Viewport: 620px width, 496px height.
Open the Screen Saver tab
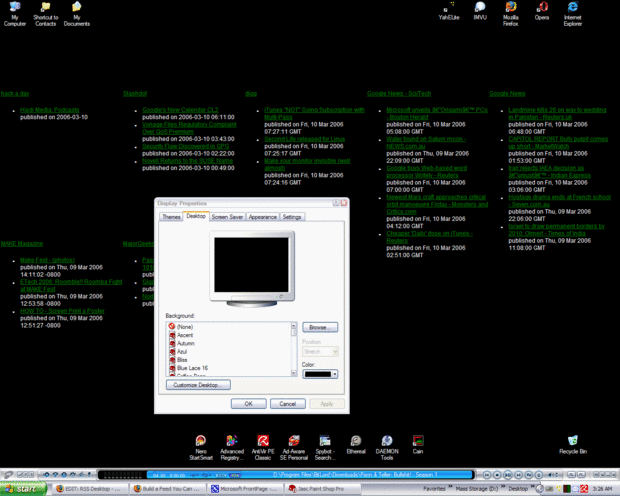227,217
